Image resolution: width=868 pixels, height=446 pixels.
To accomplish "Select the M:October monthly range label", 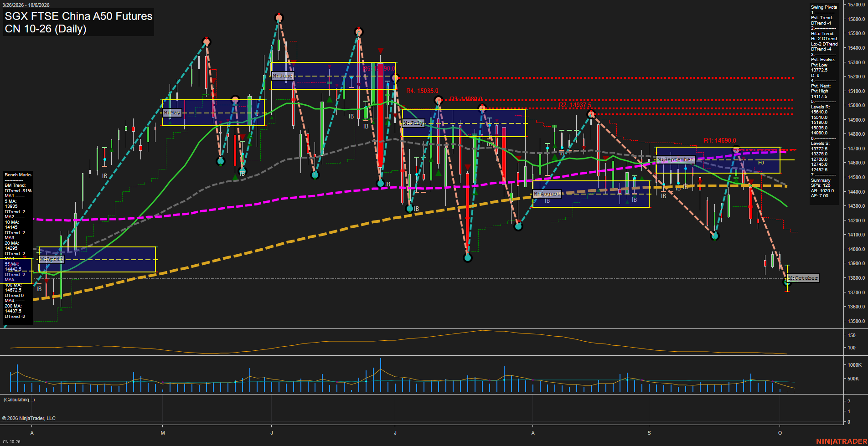I will (803, 278).
